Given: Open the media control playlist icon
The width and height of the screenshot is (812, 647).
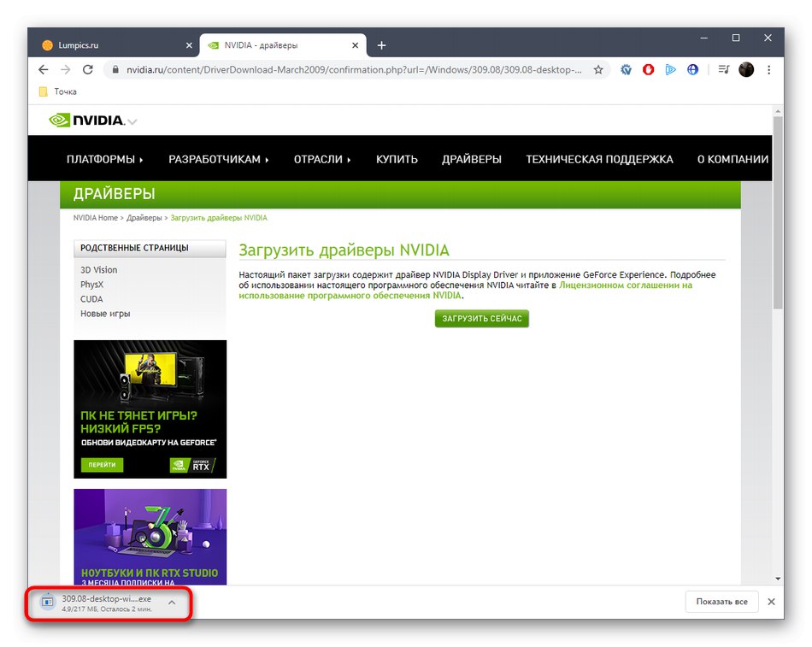Looking at the screenshot, I should pos(724,69).
